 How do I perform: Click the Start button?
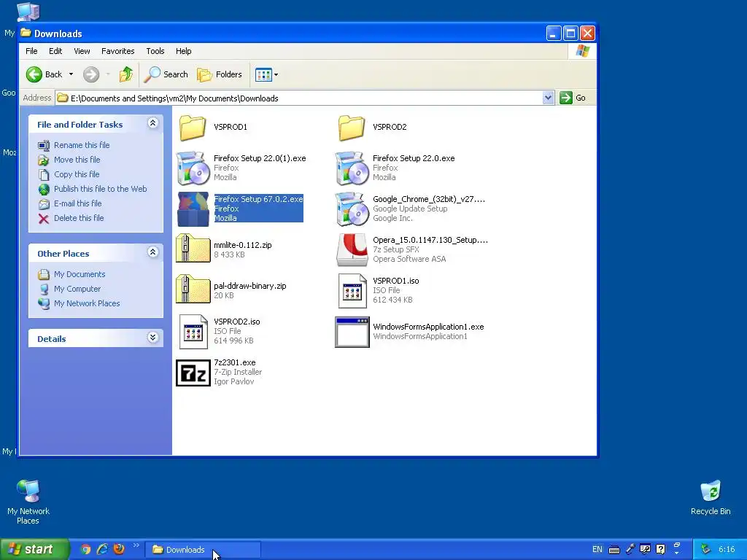(x=34, y=549)
